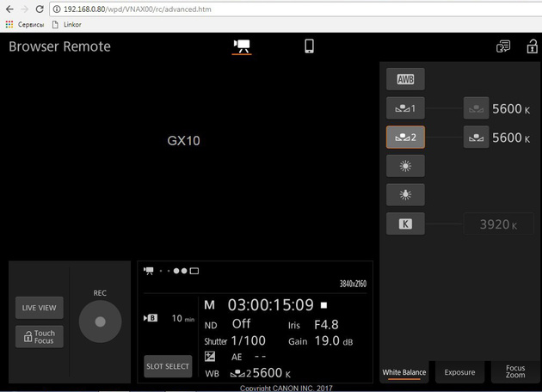Open the Focus Zoom tab
This screenshot has height=392, width=542.
[515, 371]
